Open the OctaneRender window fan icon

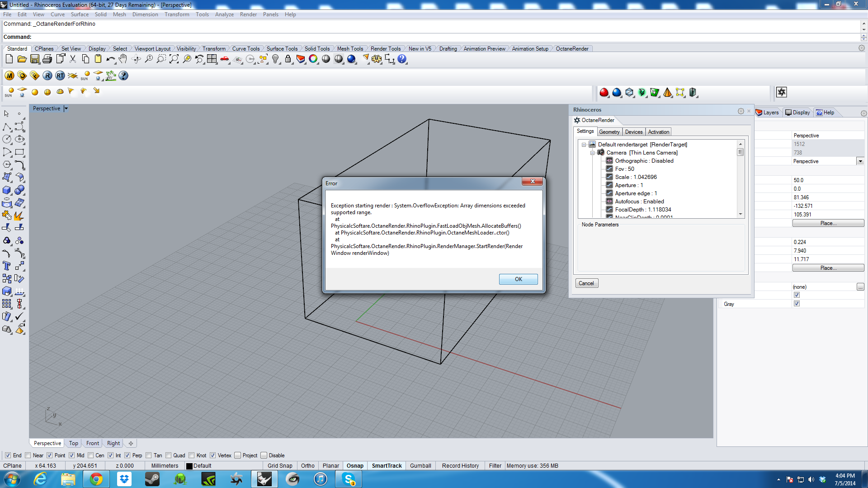pos(781,92)
